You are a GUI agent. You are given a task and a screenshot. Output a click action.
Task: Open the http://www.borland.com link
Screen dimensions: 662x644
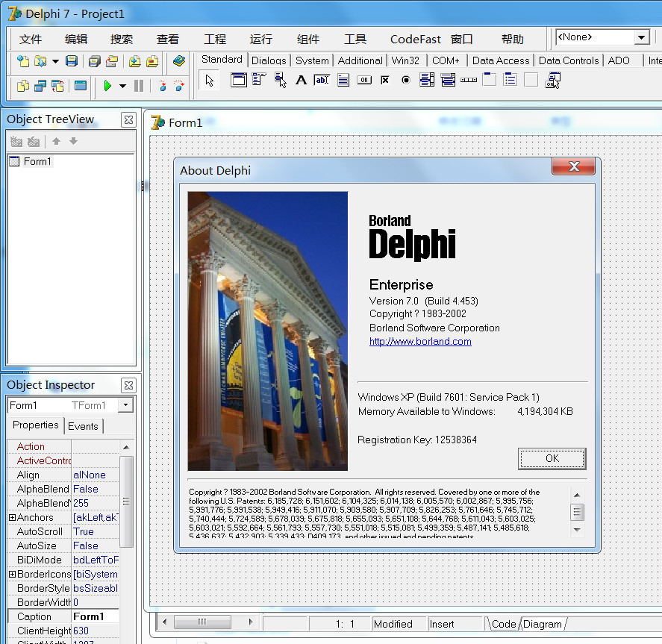click(420, 342)
